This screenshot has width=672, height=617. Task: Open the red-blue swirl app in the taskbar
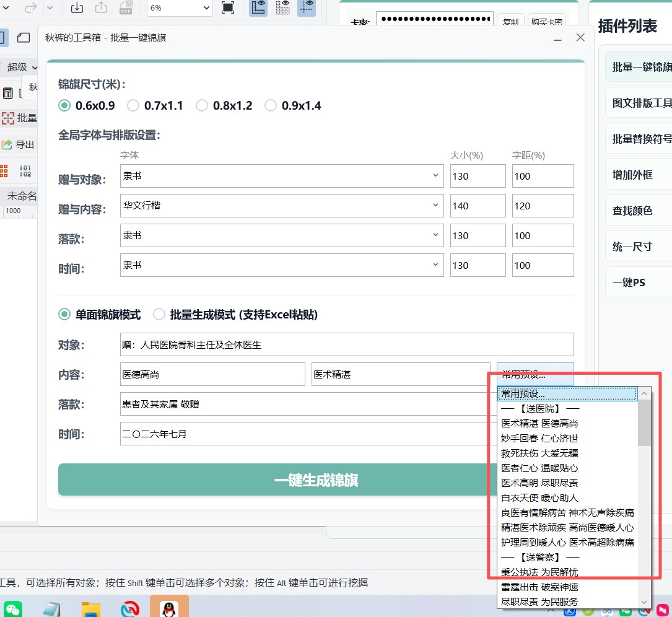point(130,609)
